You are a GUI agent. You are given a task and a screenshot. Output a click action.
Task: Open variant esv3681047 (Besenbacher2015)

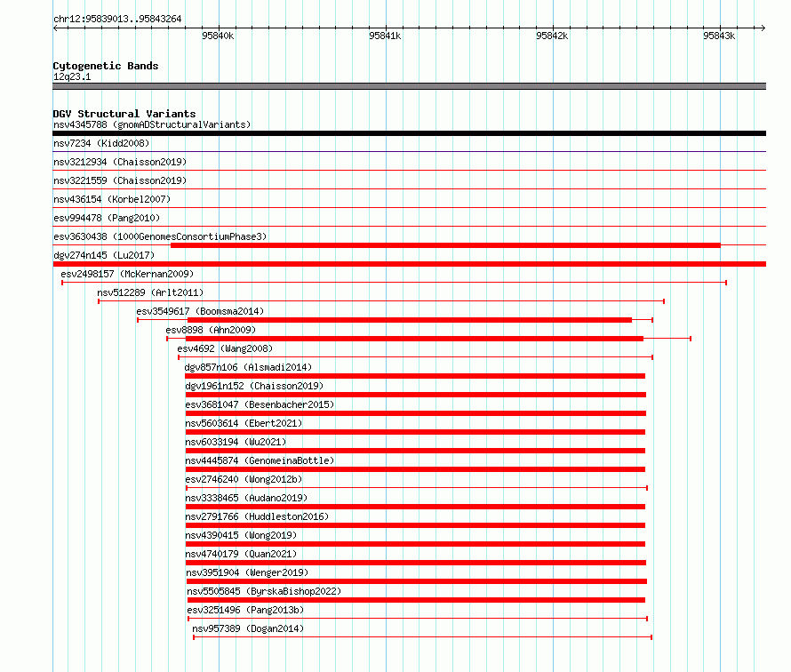point(260,404)
